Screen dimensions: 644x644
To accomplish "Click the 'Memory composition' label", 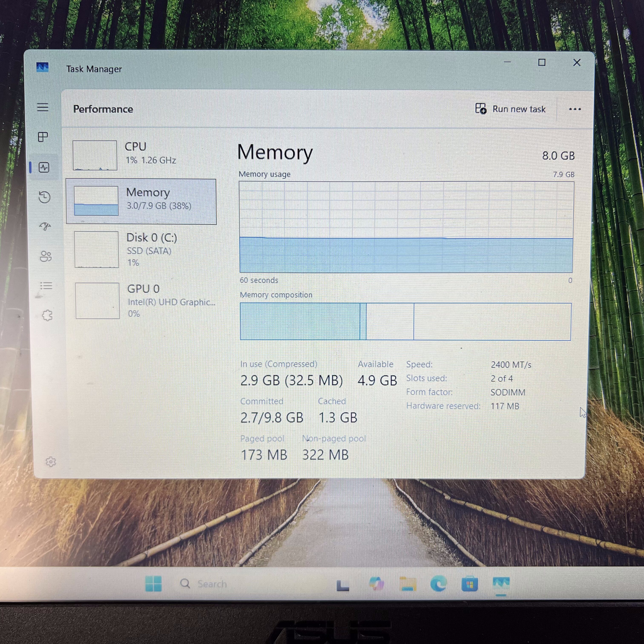I will point(276,295).
